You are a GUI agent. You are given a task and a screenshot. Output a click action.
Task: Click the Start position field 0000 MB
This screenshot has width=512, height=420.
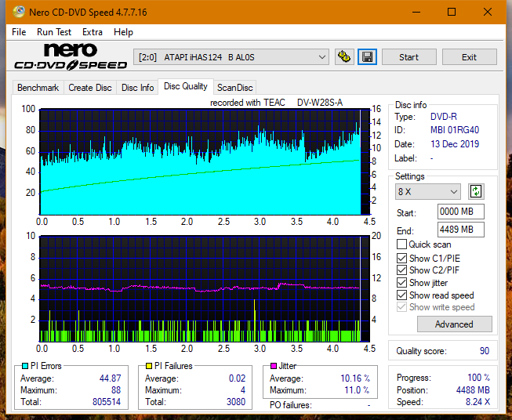click(461, 212)
